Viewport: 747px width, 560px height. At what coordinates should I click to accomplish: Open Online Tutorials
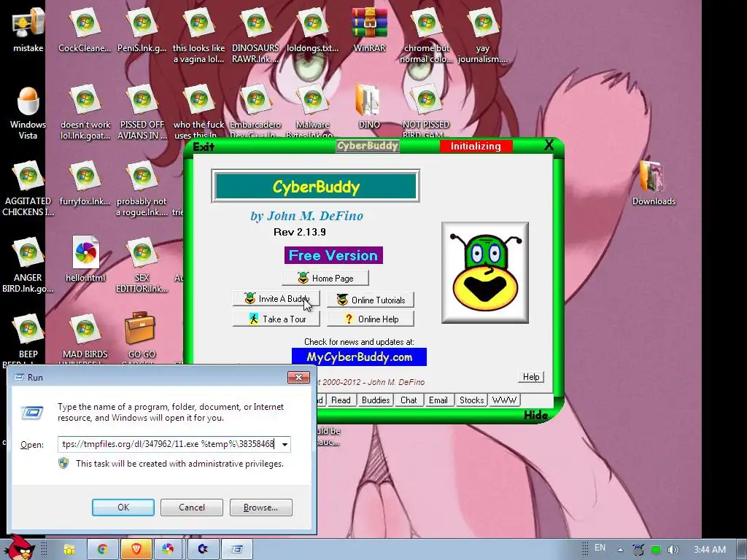[371, 300]
